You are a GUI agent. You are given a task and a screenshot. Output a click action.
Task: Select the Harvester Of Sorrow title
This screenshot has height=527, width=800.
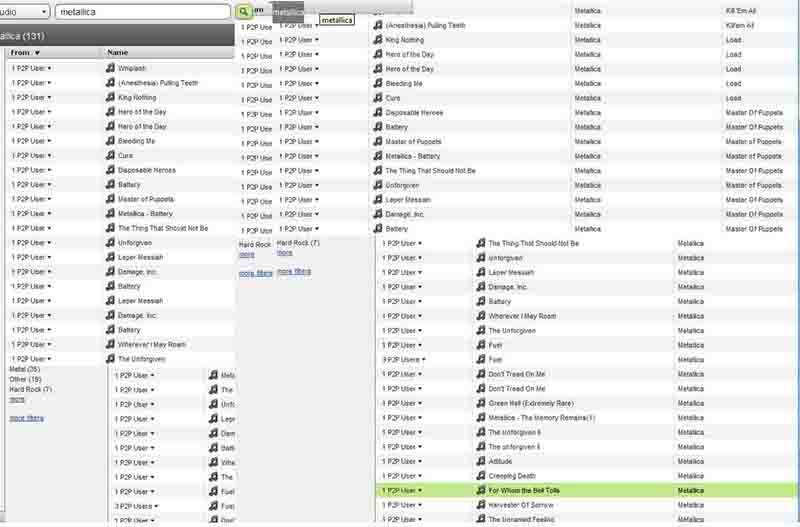tap(521, 505)
